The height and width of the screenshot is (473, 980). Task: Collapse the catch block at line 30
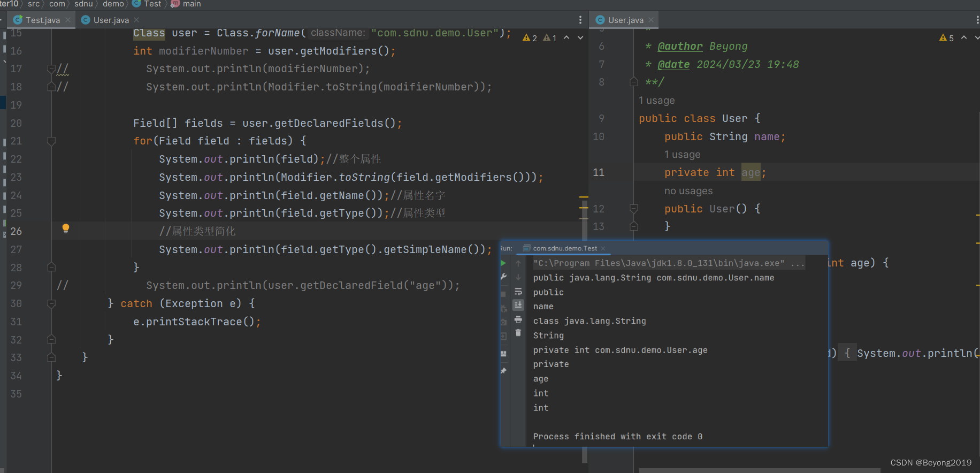51,304
